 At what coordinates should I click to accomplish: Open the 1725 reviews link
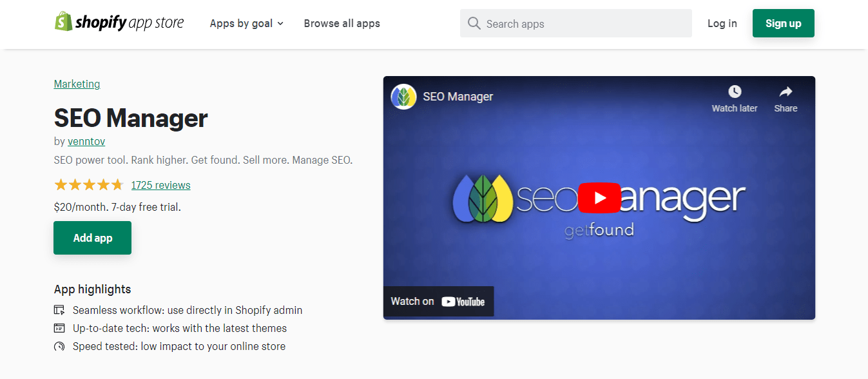point(160,185)
